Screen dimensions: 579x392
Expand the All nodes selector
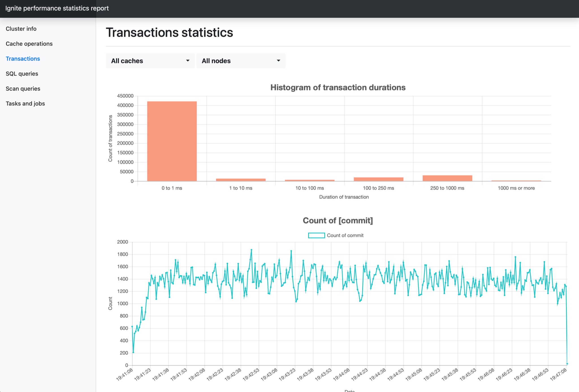pos(241,60)
